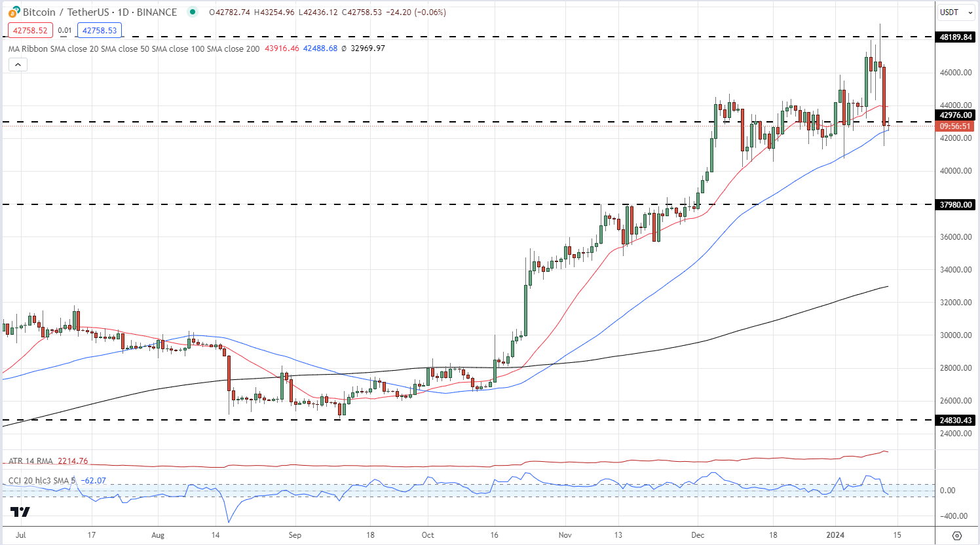Click the 40000.00 price axis label

click(x=956, y=171)
